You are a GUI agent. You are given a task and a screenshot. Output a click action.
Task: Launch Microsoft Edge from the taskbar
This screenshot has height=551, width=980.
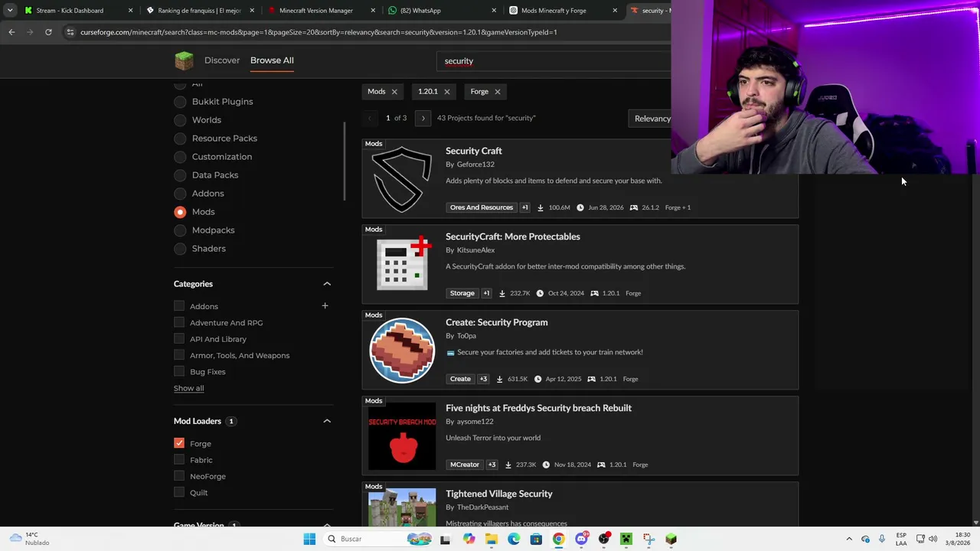coord(514,539)
